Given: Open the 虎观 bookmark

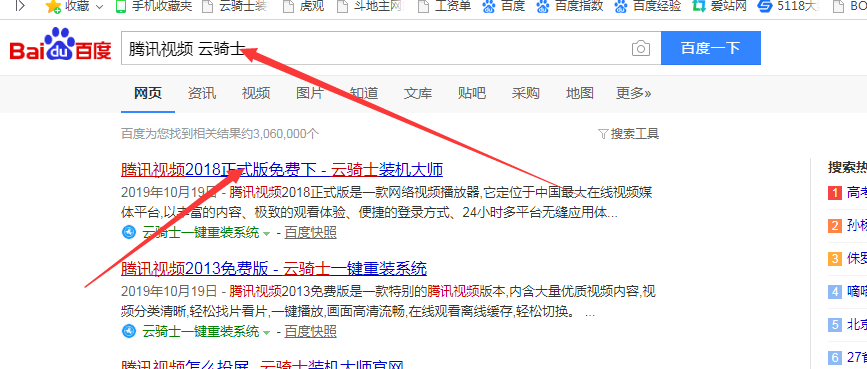Looking at the screenshot, I should coord(303,7).
